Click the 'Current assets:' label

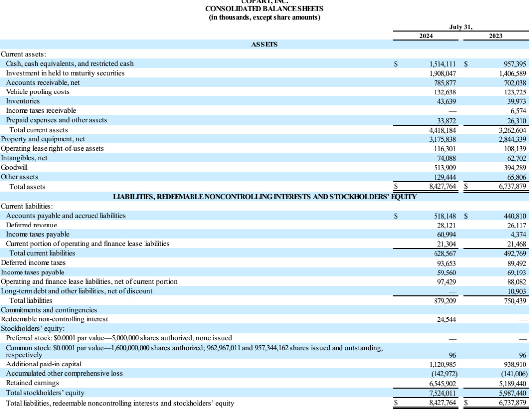click(23, 54)
